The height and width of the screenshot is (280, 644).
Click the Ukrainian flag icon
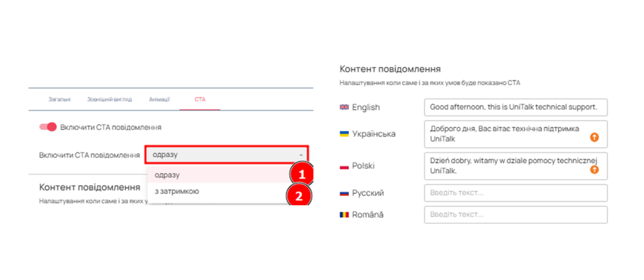344,134
